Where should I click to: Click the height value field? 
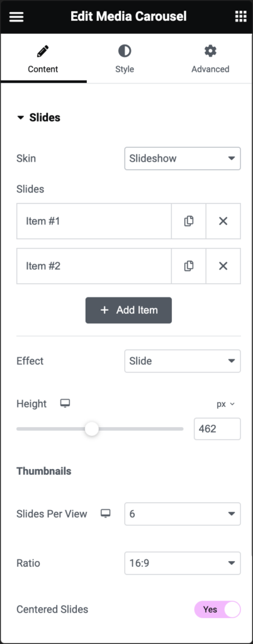click(217, 429)
